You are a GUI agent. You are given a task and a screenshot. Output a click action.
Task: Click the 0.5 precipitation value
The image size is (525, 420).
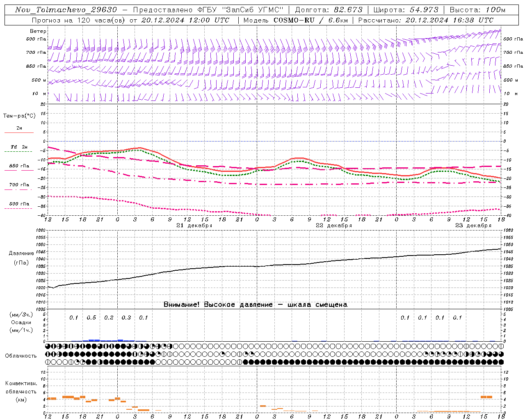[91, 317]
